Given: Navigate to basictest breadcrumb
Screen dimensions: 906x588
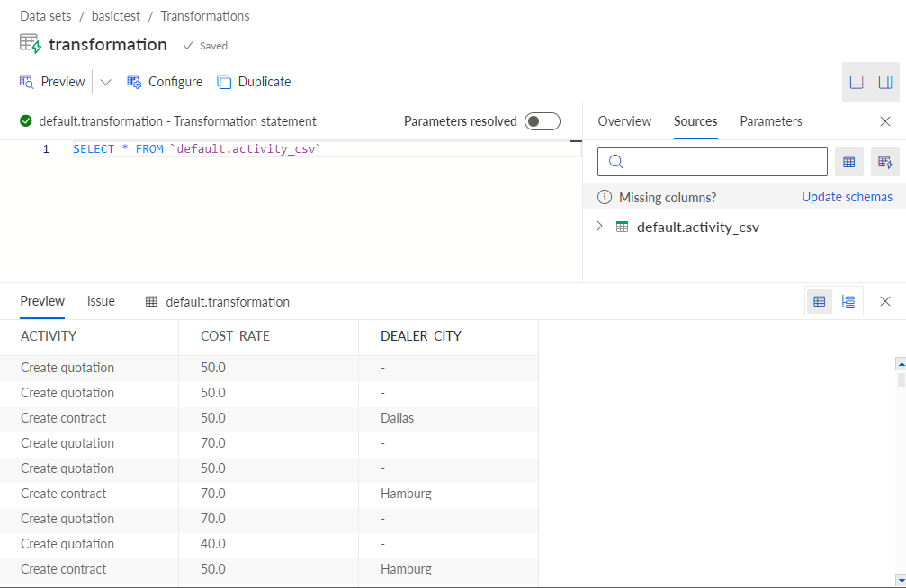Looking at the screenshot, I should [115, 16].
